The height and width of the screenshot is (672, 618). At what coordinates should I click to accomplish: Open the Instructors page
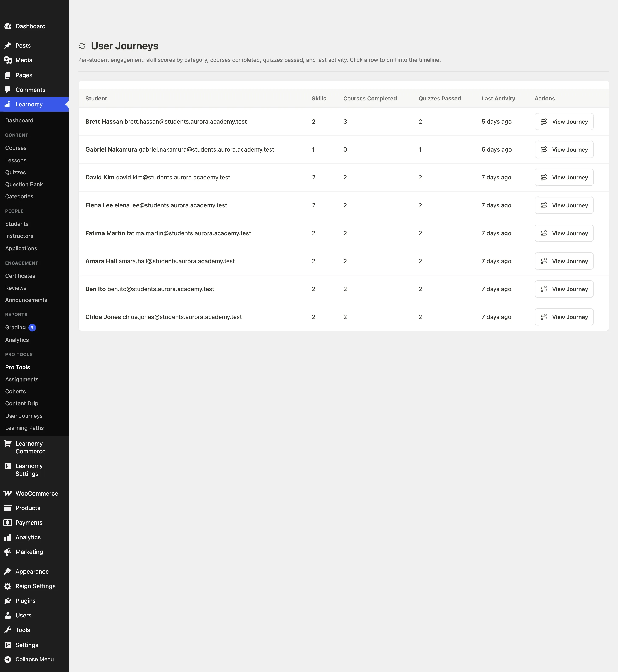coord(19,236)
